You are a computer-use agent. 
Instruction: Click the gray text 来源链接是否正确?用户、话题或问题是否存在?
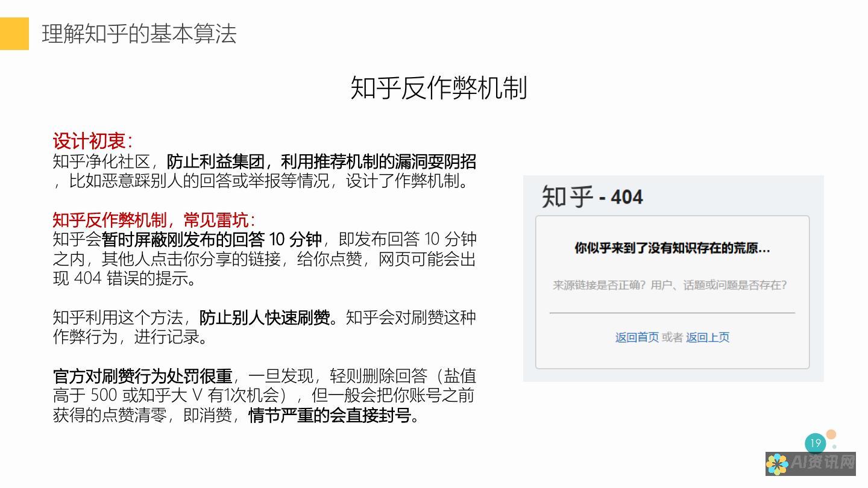click(x=670, y=285)
